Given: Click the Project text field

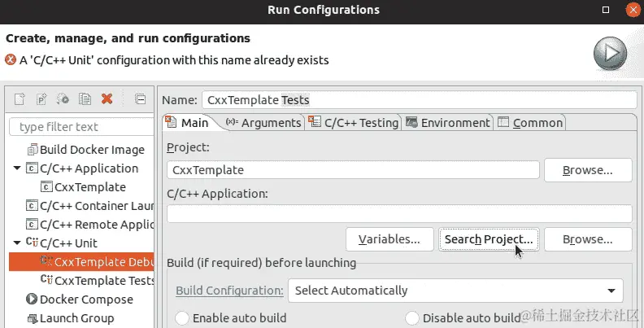Looking at the screenshot, I should coord(353,170).
